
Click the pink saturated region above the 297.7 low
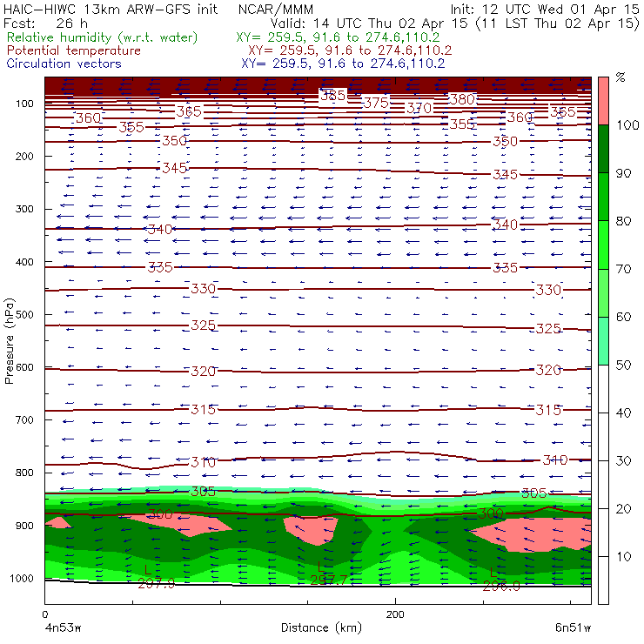click(x=312, y=529)
